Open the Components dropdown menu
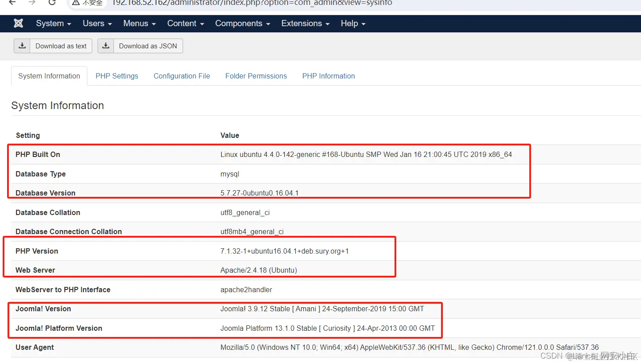 (243, 23)
